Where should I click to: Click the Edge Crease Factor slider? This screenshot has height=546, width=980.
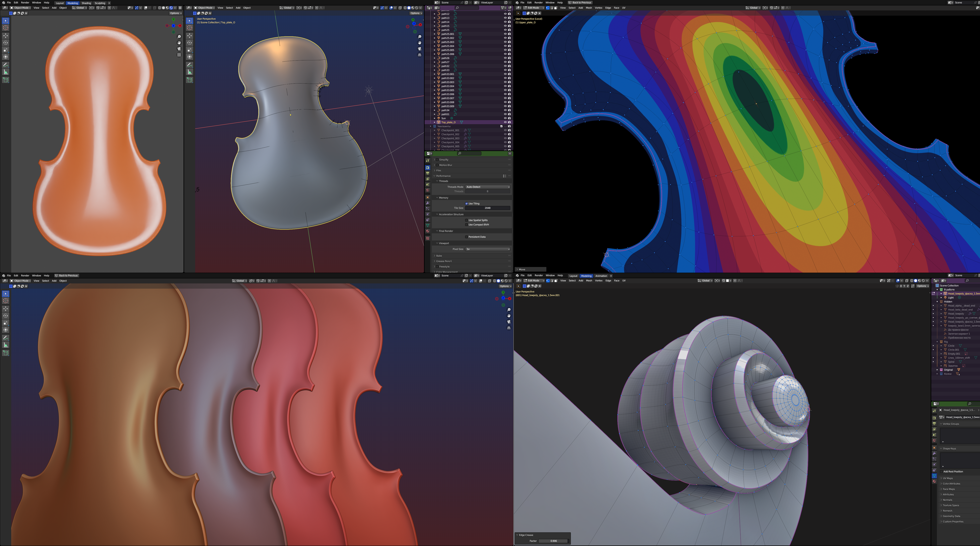[x=554, y=541]
